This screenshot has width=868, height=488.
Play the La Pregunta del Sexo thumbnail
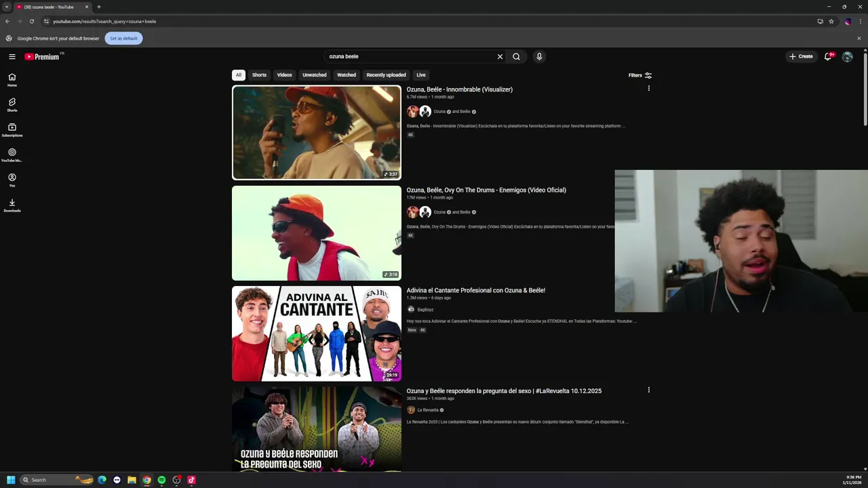pos(317,429)
